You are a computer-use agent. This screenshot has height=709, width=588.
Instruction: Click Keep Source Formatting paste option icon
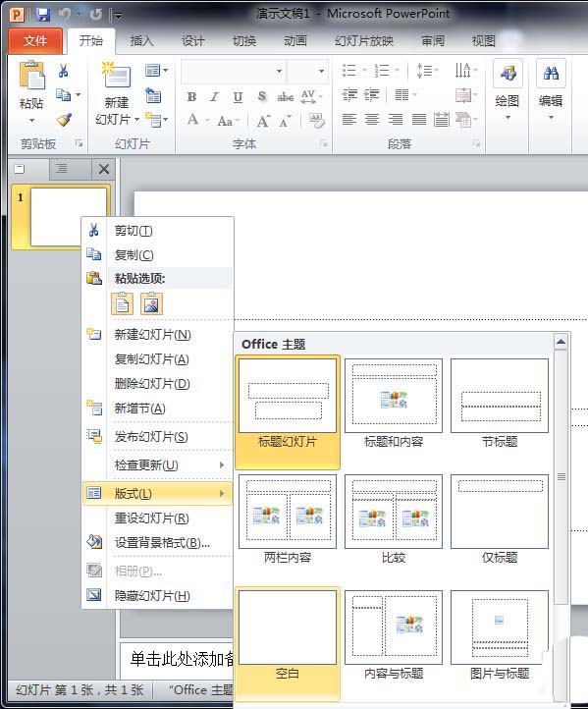pos(122,303)
